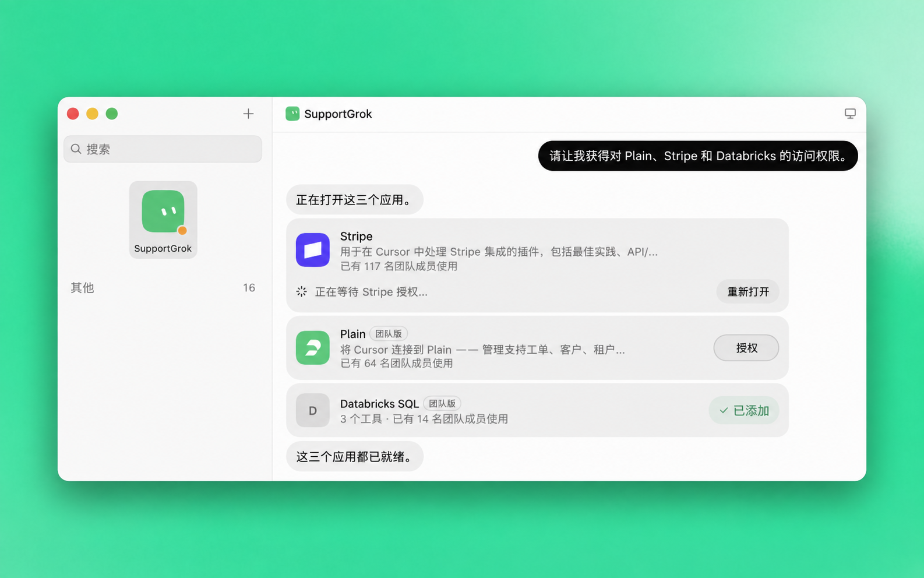
Task: Click the Databricks SQL letter D icon
Action: pos(313,411)
